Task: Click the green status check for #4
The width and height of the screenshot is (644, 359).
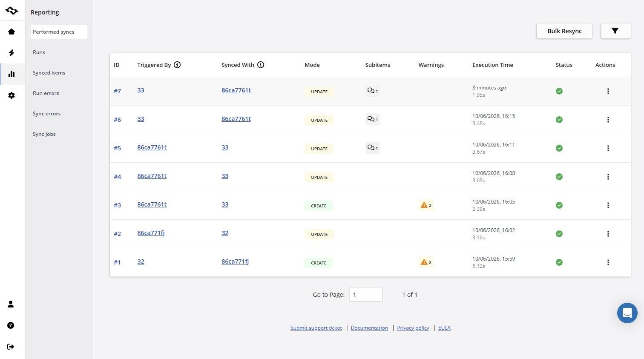Action: click(x=559, y=177)
